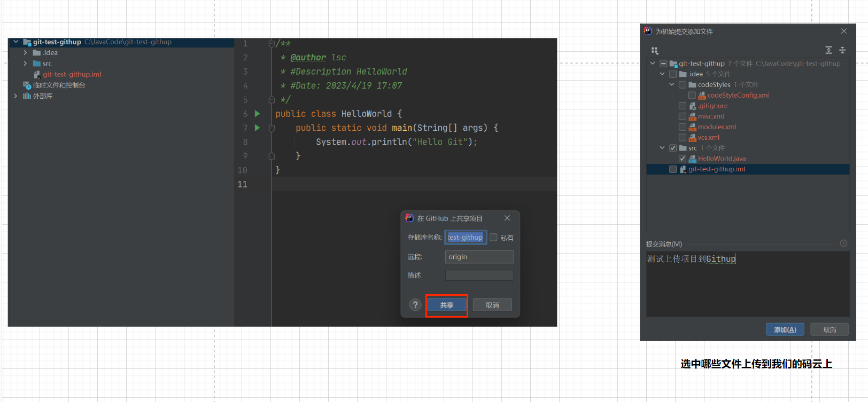Click the vcs.xml file icon
This screenshot has height=402, width=868.
coord(693,137)
